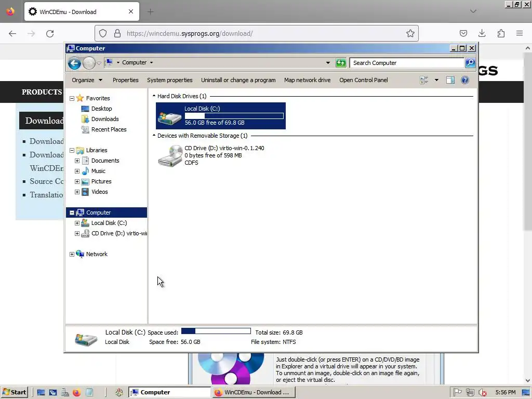532x399 pixels.
Task: Click the muted volume speaker tray icon
Action: point(482,392)
